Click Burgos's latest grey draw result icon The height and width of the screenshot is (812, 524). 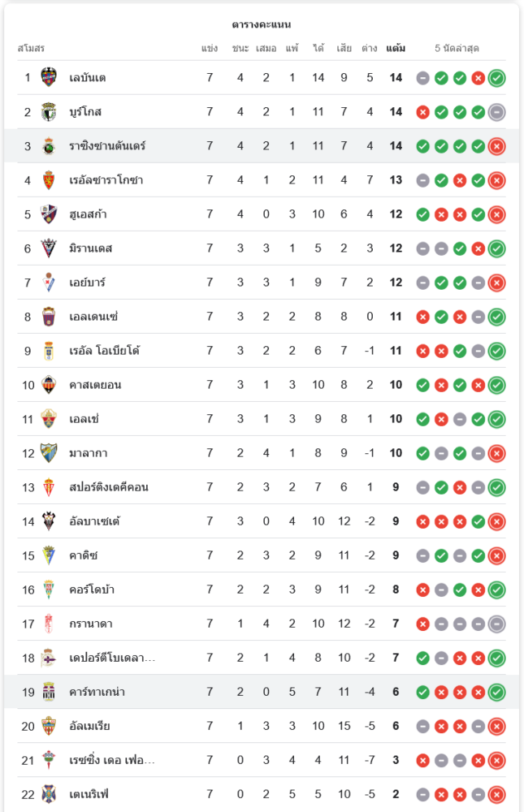[496, 112]
